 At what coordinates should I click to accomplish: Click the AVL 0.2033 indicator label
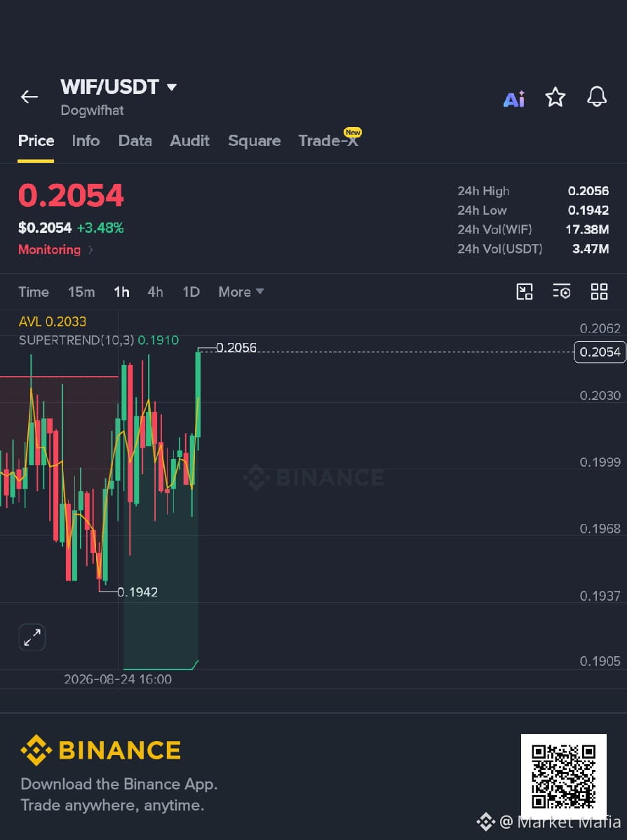tap(53, 321)
